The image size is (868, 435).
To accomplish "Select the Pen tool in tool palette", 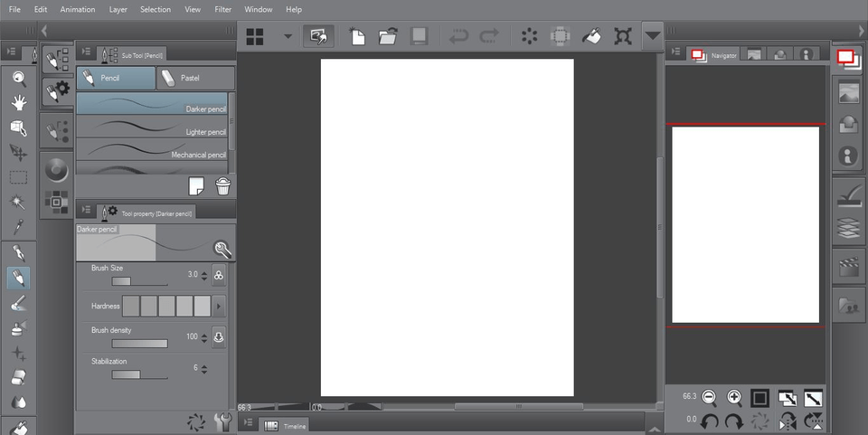I will point(19,253).
